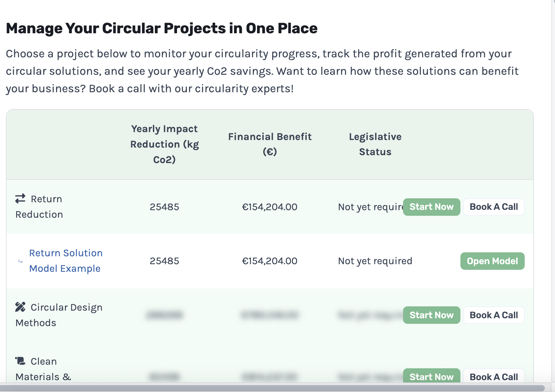This screenshot has width=555, height=392.
Task: Click the pencil-ruler icon for Circular Design Methods
Action: pyautogui.click(x=20, y=307)
